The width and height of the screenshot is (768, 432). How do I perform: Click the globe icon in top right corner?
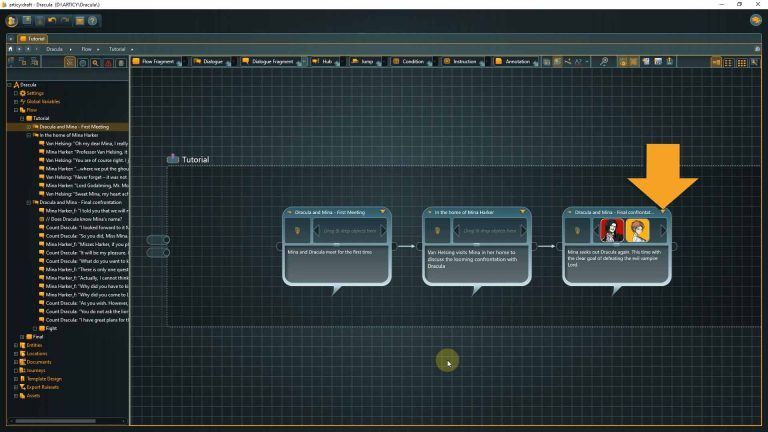click(x=755, y=20)
